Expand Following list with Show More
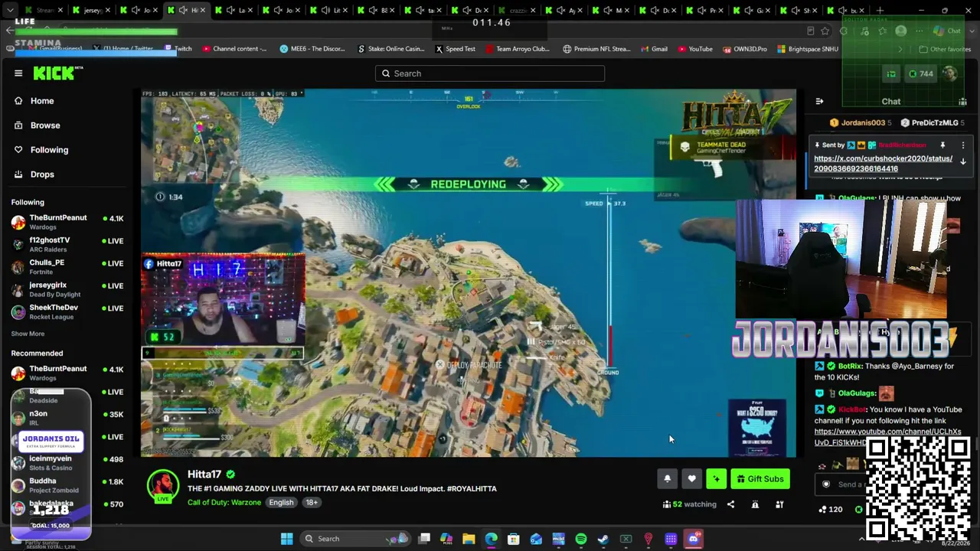Viewport: 980px width, 551px height. coord(28,334)
